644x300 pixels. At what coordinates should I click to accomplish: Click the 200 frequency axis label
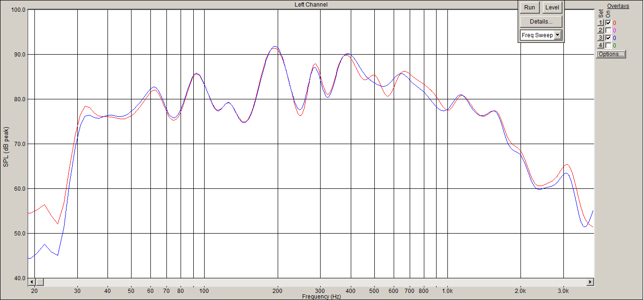[278, 291]
